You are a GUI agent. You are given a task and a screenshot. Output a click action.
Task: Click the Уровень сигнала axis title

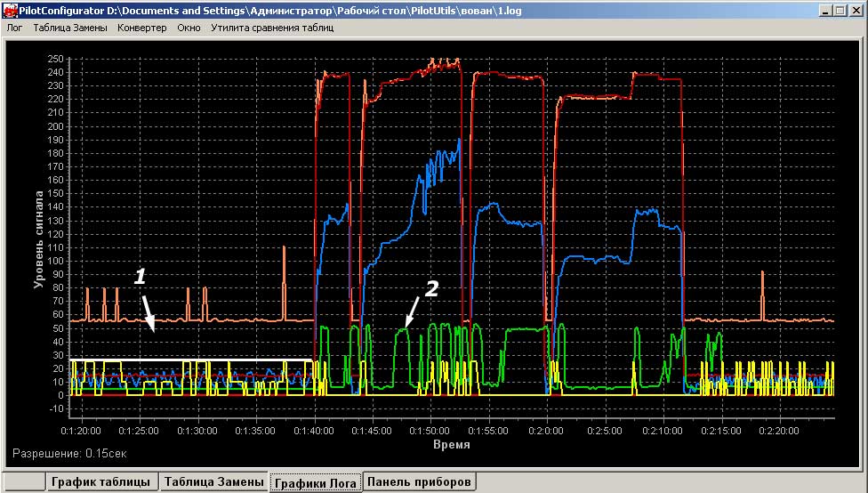[38, 240]
